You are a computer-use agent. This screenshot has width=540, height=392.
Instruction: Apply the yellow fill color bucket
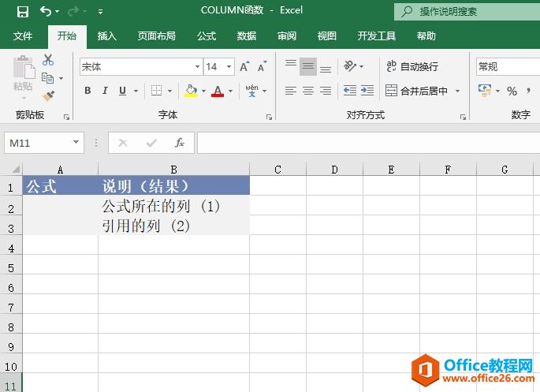click(x=191, y=91)
